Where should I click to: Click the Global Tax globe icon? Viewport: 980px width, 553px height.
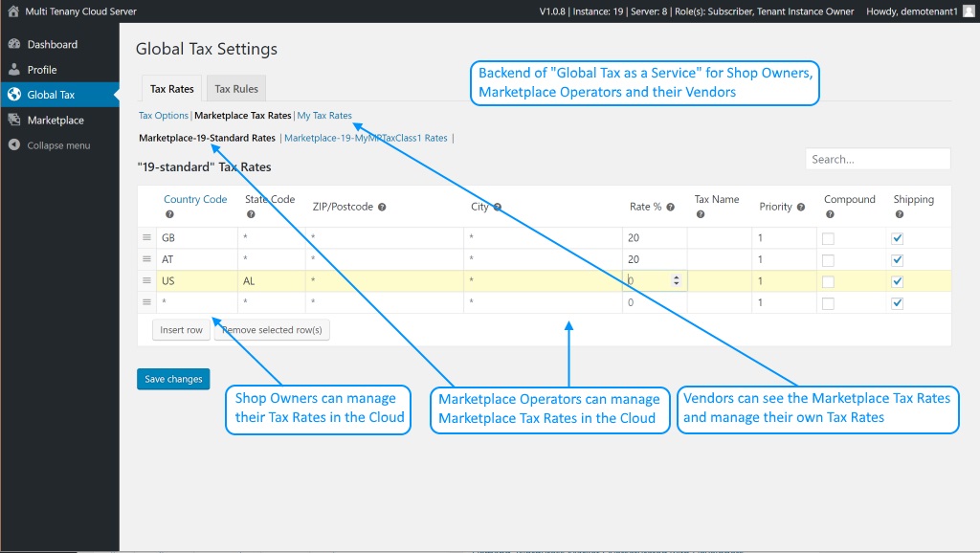click(14, 95)
